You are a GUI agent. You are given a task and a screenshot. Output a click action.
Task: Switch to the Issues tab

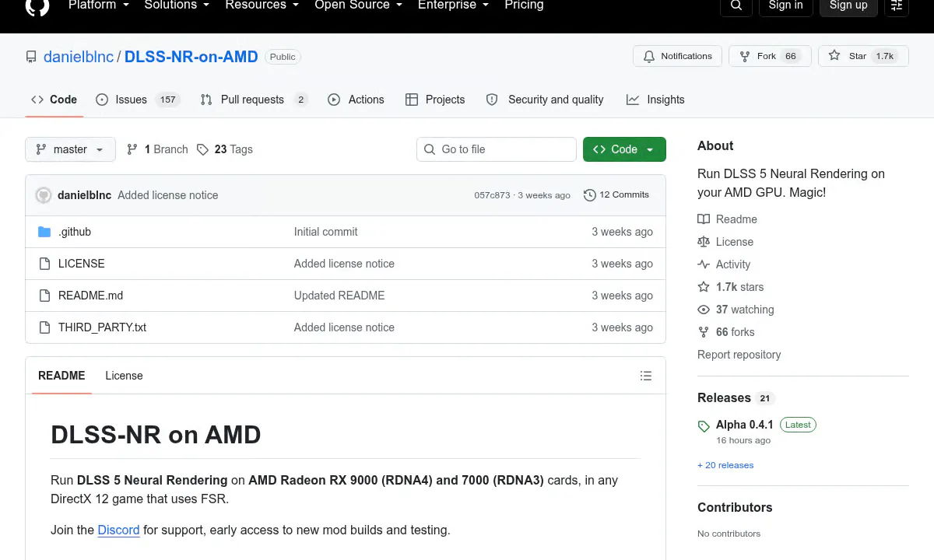[138, 100]
